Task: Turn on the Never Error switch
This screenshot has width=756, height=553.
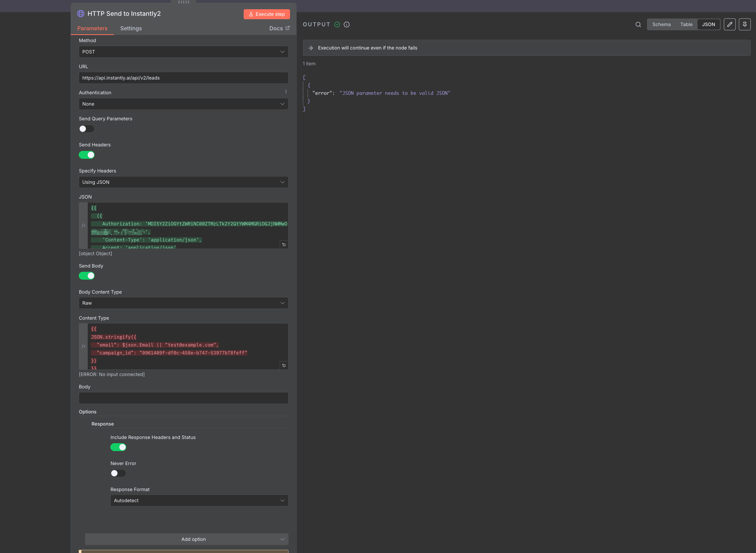Action: [x=118, y=473]
